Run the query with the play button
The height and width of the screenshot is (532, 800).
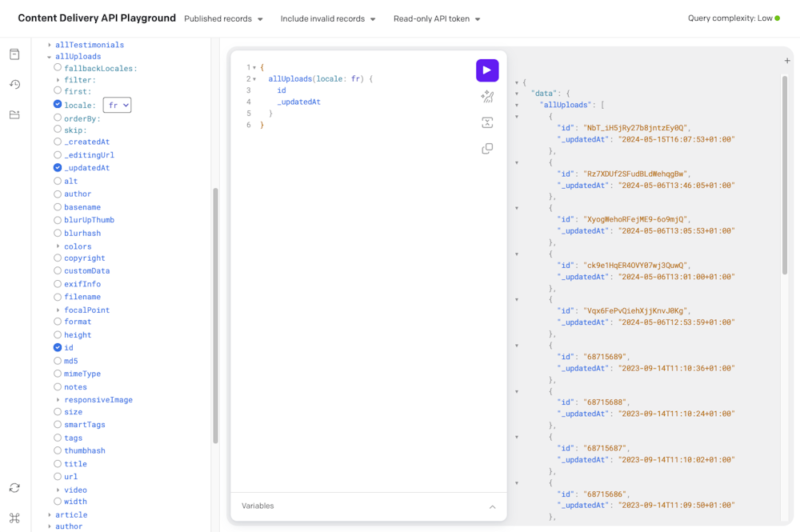(487, 70)
